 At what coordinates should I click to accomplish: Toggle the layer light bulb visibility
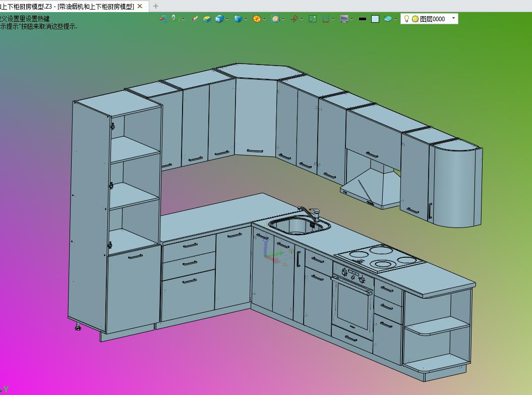point(406,19)
